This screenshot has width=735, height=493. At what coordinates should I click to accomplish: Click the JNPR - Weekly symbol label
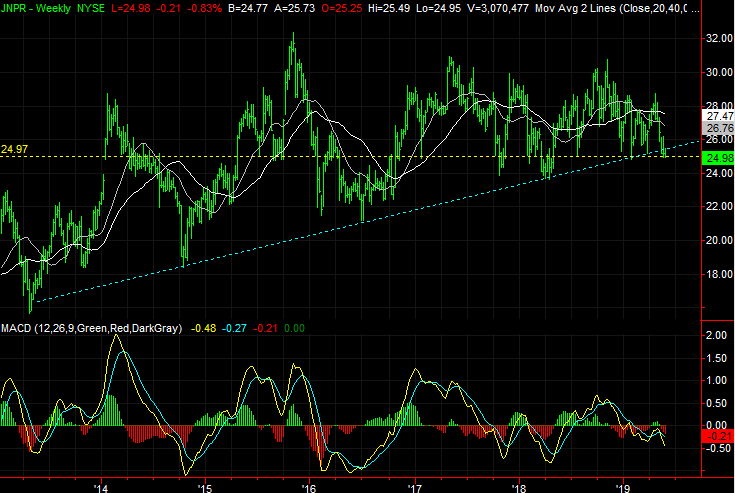36,8
